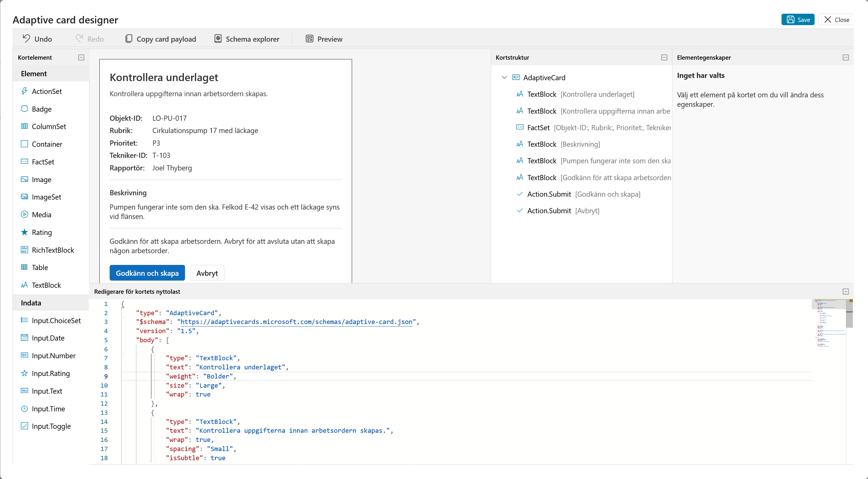Pick the Input.Number icon
Screen dimensions: 868x479
click(24, 355)
